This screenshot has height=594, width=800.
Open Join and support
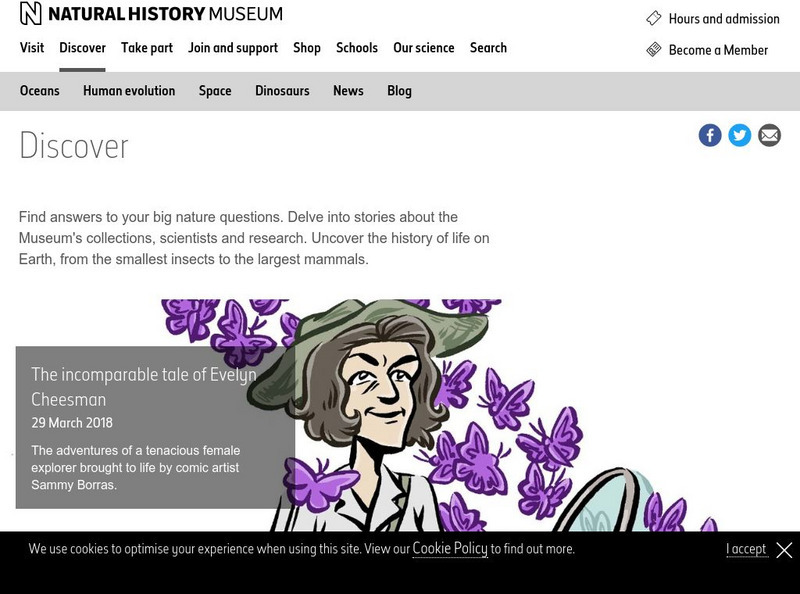click(x=233, y=47)
